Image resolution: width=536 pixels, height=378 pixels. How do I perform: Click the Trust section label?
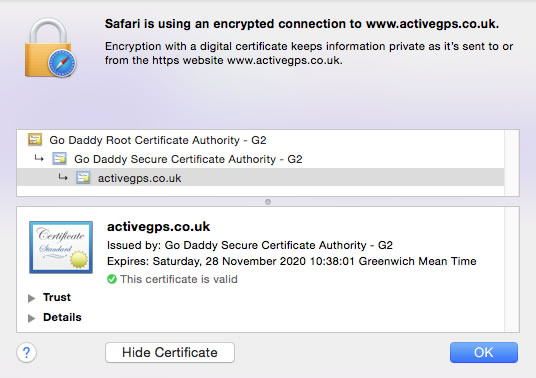coord(57,297)
